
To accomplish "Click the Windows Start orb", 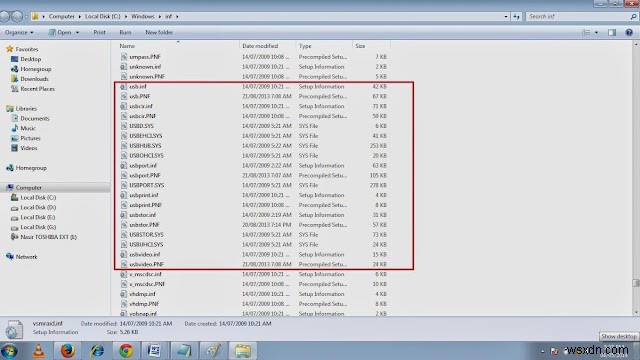I will (x=9, y=351).
